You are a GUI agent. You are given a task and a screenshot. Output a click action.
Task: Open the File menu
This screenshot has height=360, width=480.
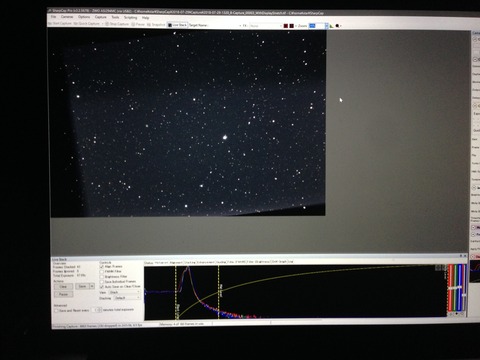pos(53,17)
